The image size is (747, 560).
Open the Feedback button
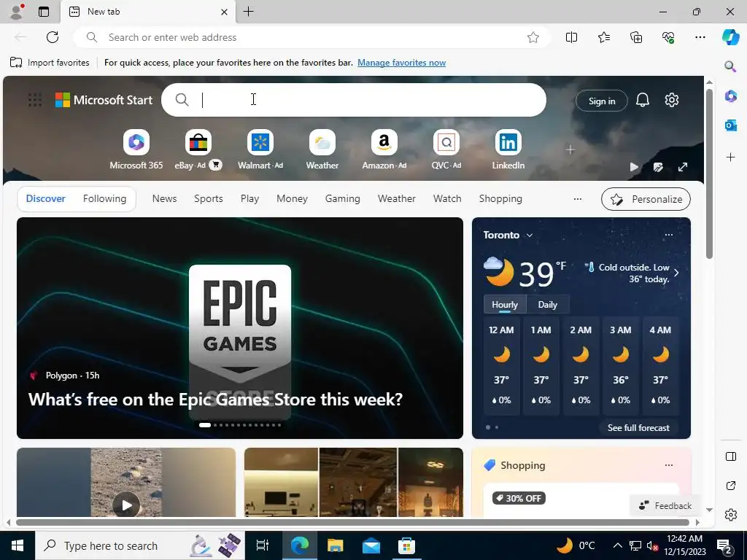coord(665,506)
